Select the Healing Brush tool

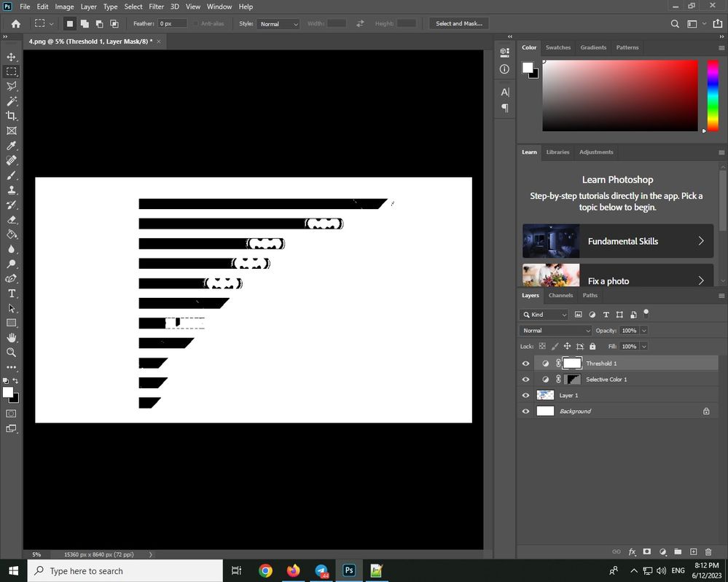11,160
